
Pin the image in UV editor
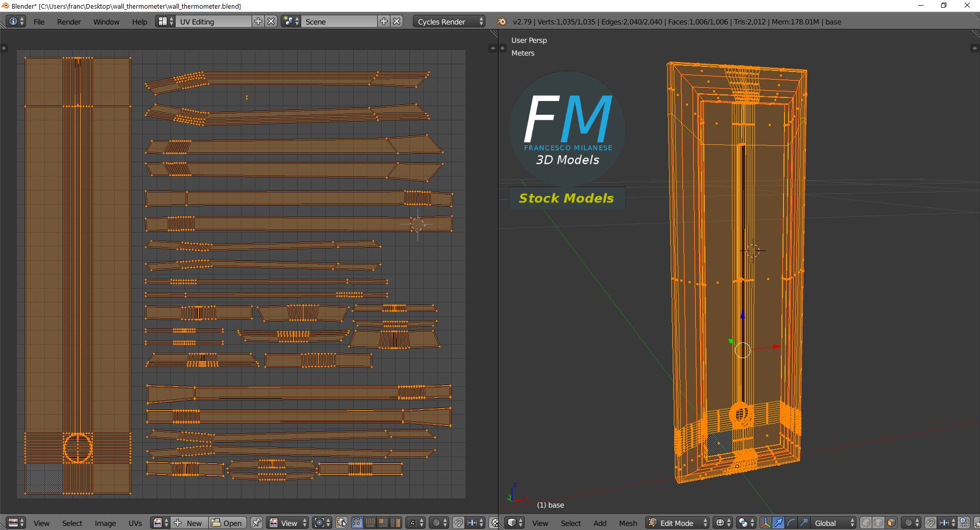(256, 523)
